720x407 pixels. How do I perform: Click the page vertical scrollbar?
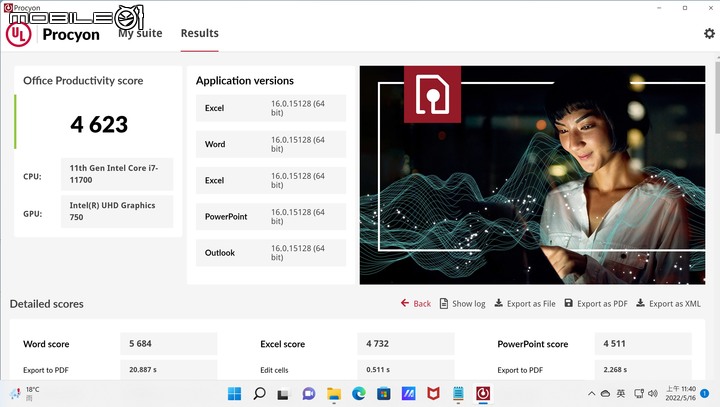pyautogui.click(x=718, y=96)
